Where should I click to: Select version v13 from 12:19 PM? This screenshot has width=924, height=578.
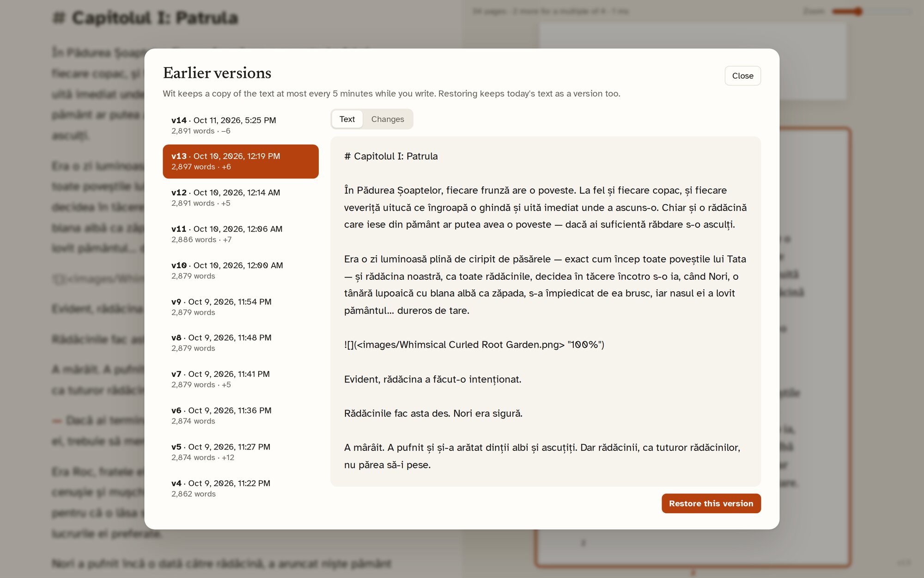[x=241, y=161]
